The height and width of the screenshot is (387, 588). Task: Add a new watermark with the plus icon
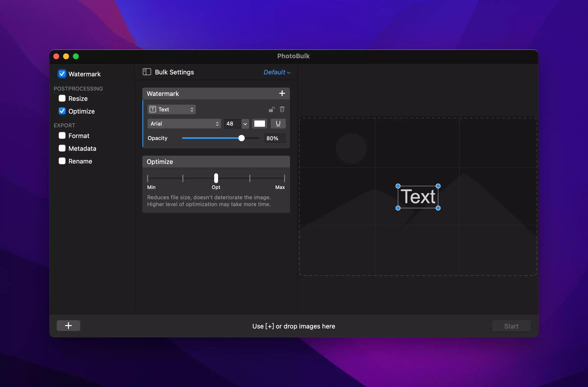point(282,94)
